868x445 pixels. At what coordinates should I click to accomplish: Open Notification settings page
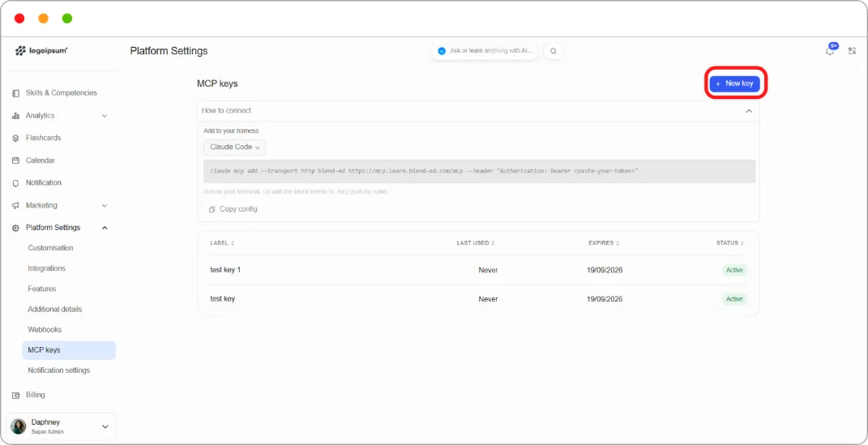pos(58,370)
